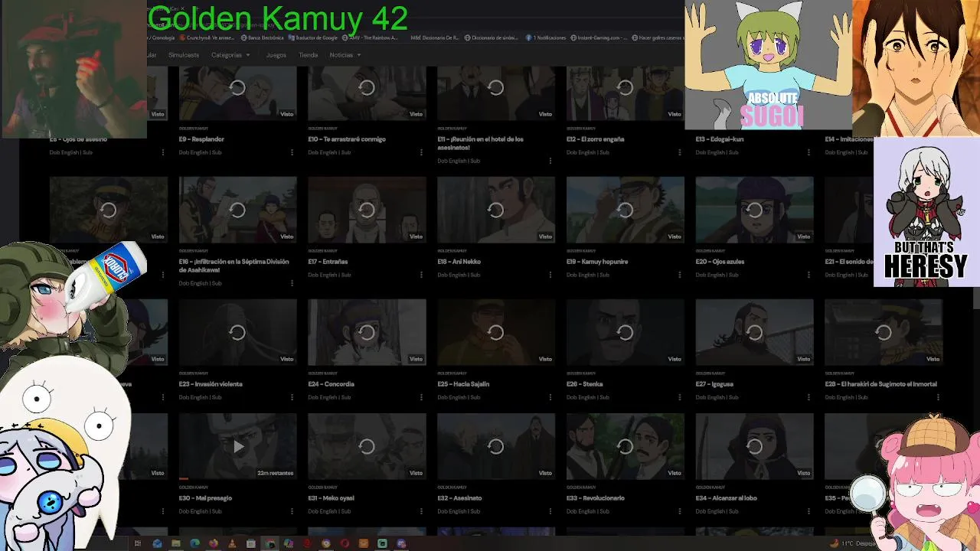Open Juegos in navigation bar
The image size is (980, 551).
click(x=276, y=55)
